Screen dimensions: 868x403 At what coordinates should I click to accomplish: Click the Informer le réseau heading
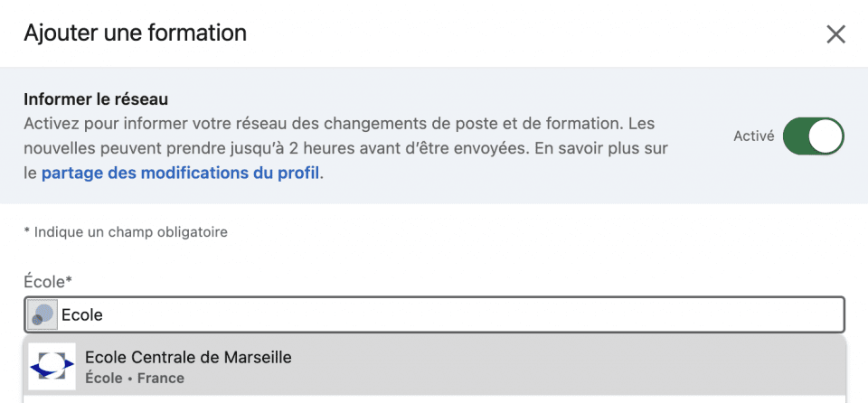coord(96,99)
